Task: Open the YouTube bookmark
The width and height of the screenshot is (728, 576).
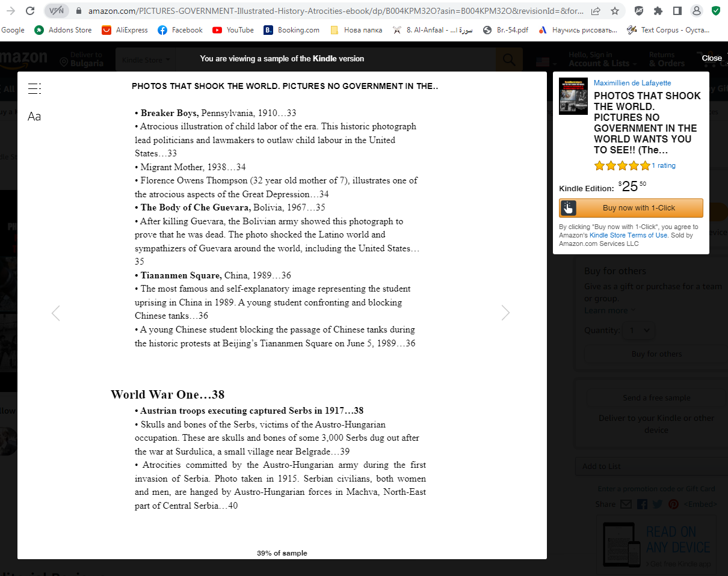Action: point(233,30)
